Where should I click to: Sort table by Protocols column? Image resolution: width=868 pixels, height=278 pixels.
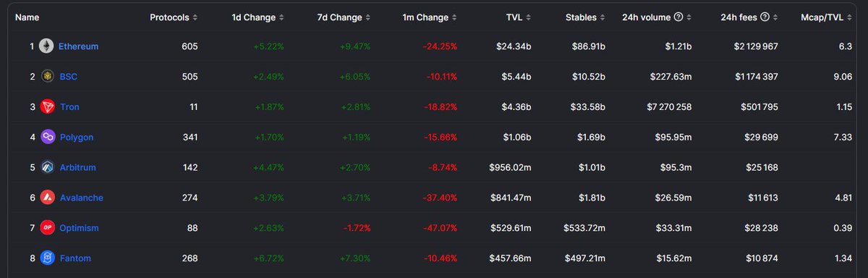(x=174, y=17)
